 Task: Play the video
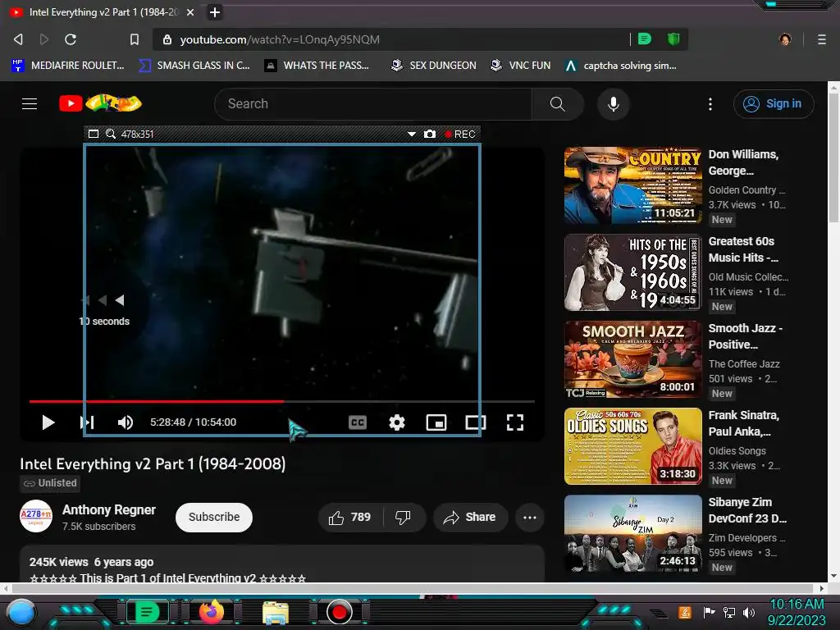click(x=48, y=422)
